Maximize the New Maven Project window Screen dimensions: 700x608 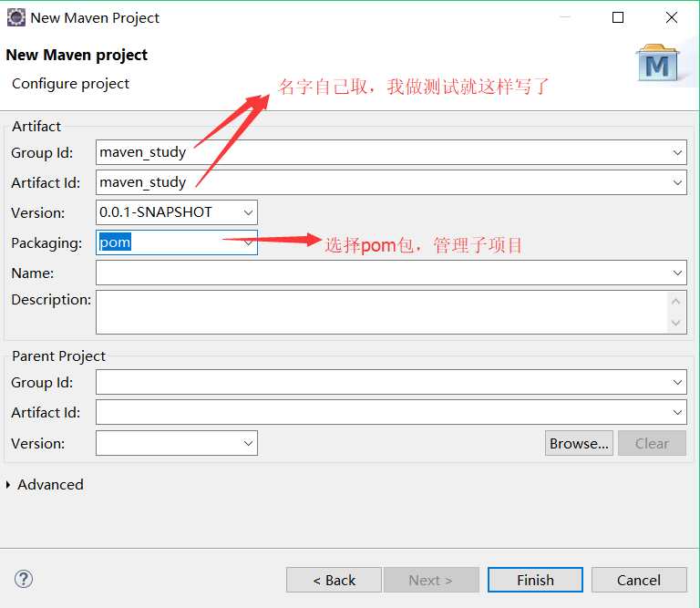[618, 17]
